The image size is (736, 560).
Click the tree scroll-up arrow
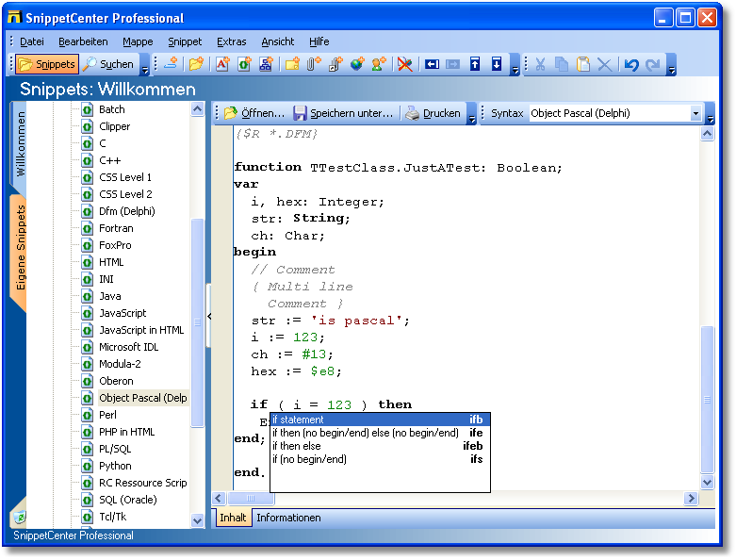(x=198, y=109)
